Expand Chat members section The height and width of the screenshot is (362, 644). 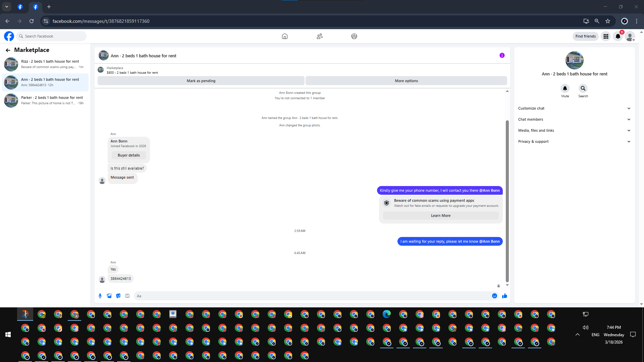point(574,119)
